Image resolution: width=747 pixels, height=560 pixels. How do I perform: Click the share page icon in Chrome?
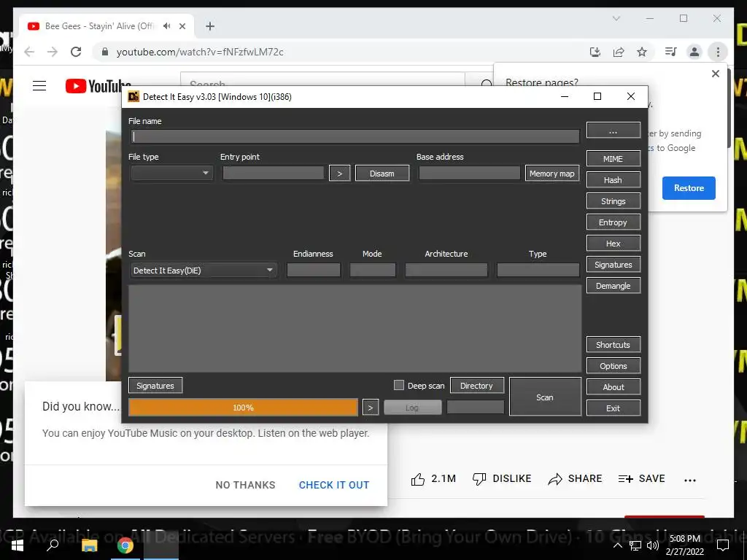pyautogui.click(x=619, y=52)
